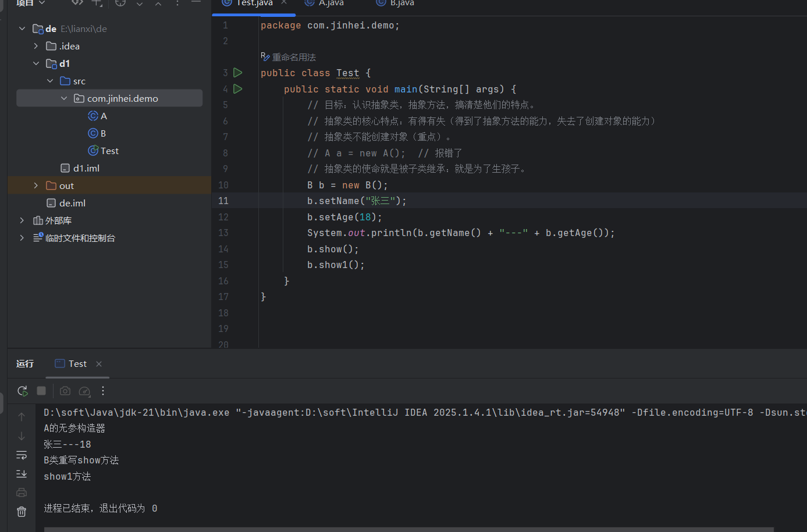
Task: Click the java.exe command line in console
Action: click(425, 413)
